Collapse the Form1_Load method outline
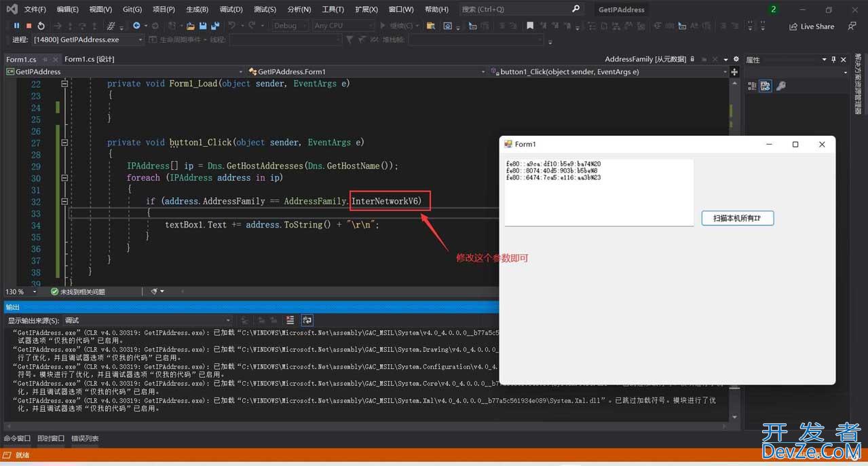The width and height of the screenshot is (868, 466). tap(65, 84)
